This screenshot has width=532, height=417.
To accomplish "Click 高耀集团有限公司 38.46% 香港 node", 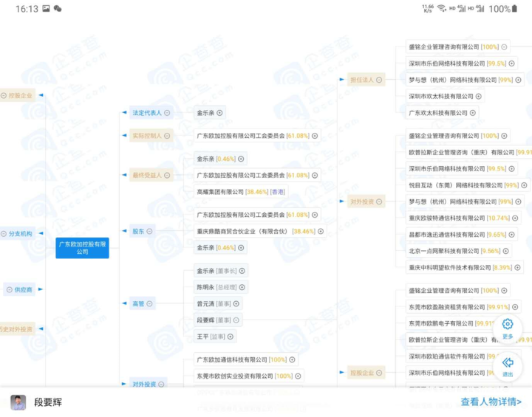I will pyautogui.click(x=241, y=192).
